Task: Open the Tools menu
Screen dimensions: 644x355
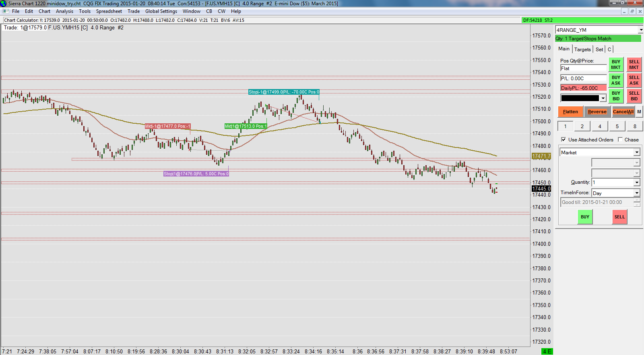Action: (85, 11)
